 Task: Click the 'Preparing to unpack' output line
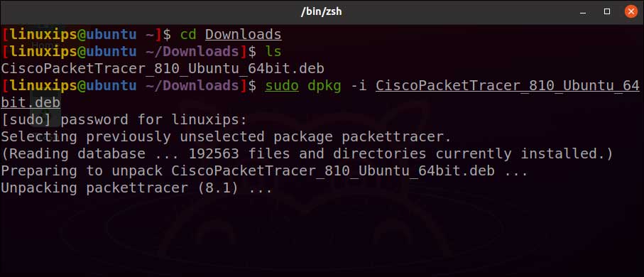tap(264, 170)
